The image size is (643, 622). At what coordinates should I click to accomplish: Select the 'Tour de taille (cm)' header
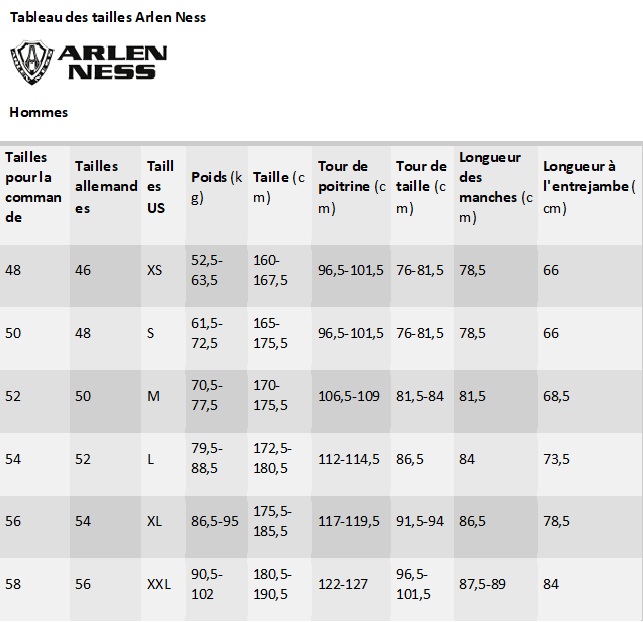[x=421, y=187]
